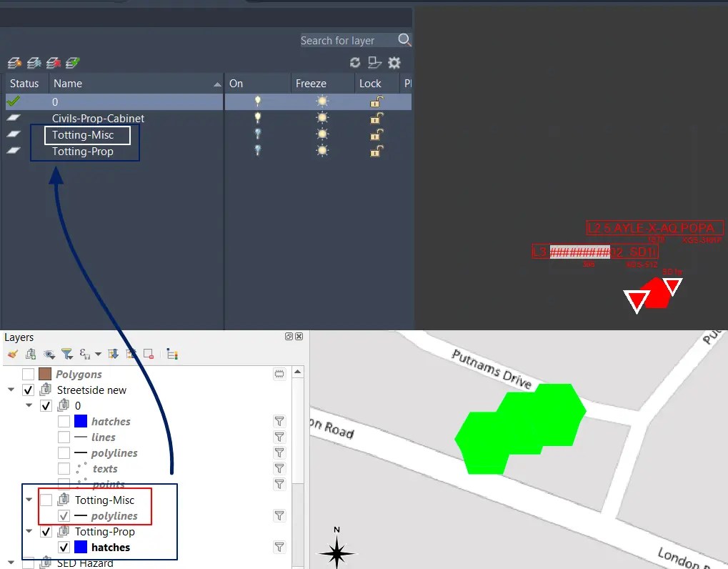Collapse the Totting-Prop layer entry
This screenshot has width=728, height=569.
[x=29, y=531]
